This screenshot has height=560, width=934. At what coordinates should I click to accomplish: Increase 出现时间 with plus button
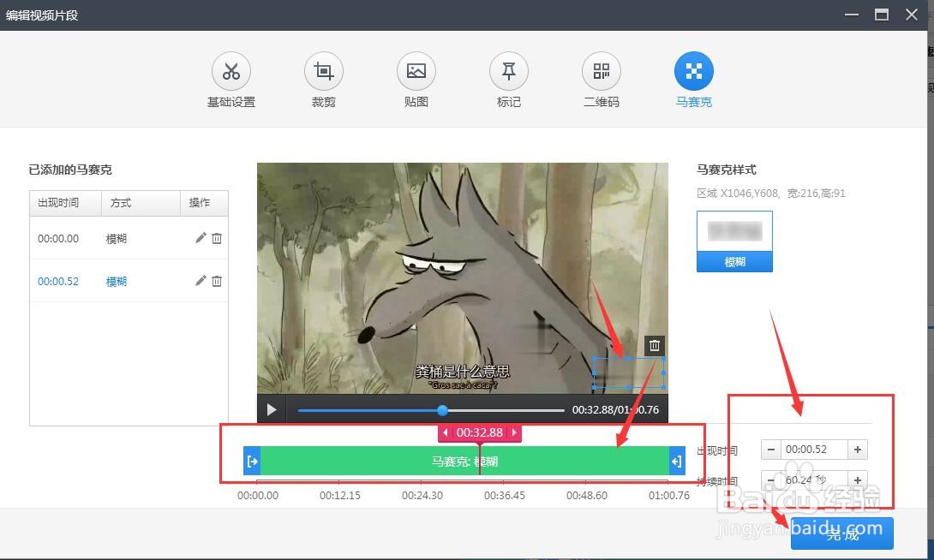(x=857, y=450)
